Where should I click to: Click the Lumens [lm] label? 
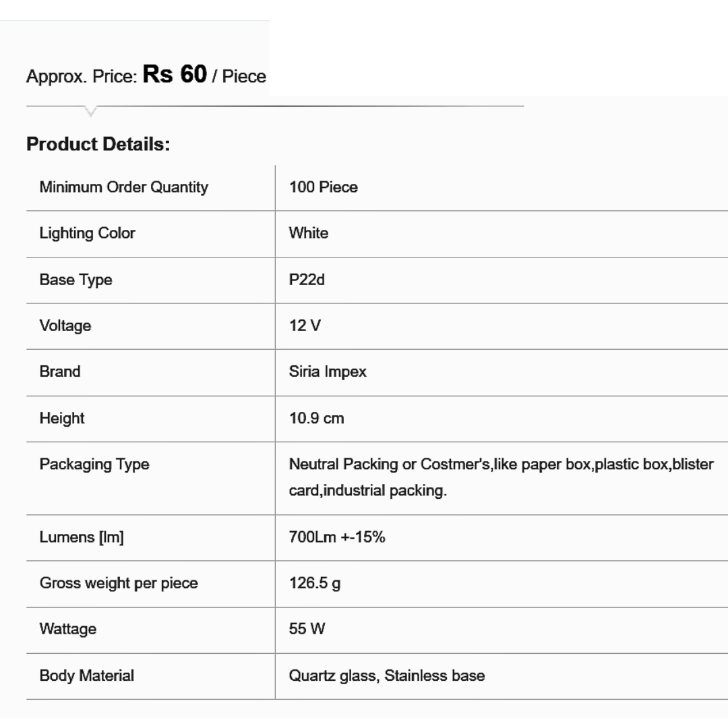click(x=82, y=537)
